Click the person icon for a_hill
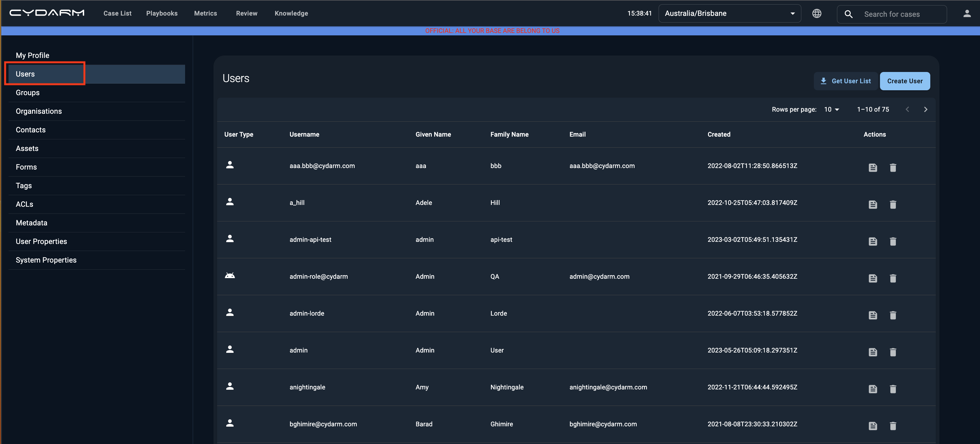Screen dimensions: 980x444 (230, 202)
